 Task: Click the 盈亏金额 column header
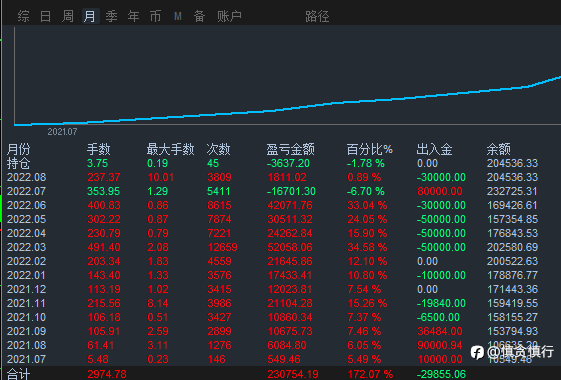[x=291, y=149]
